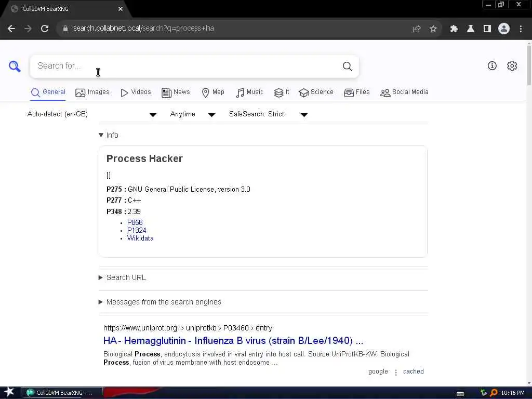Switch to the Videos category tab
Screen dimensions: 532x399
coord(136,92)
